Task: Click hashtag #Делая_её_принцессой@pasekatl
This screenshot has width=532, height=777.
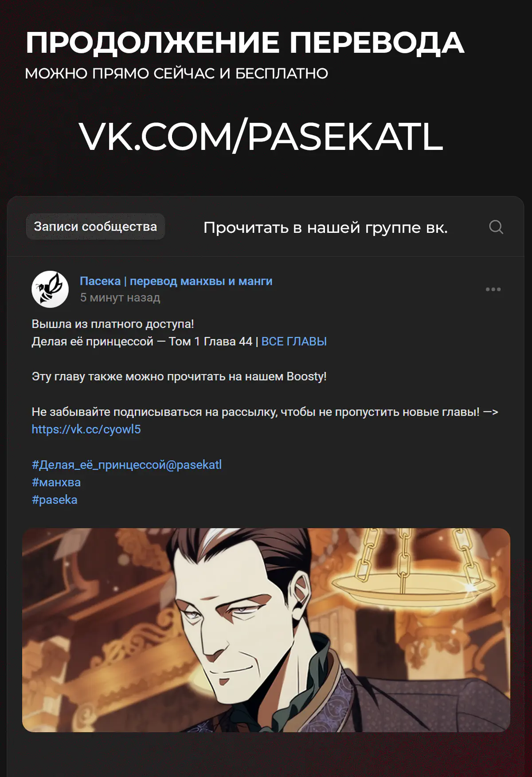Action: pos(126,465)
